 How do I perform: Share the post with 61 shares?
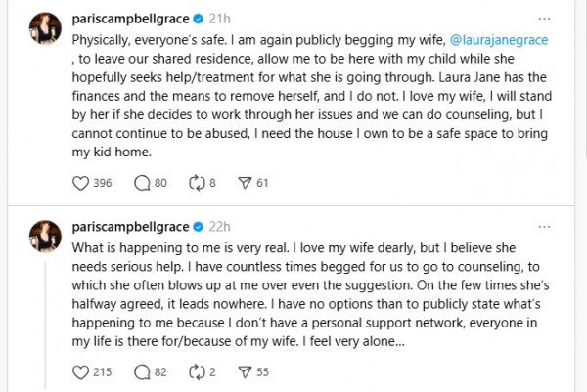coord(246,181)
